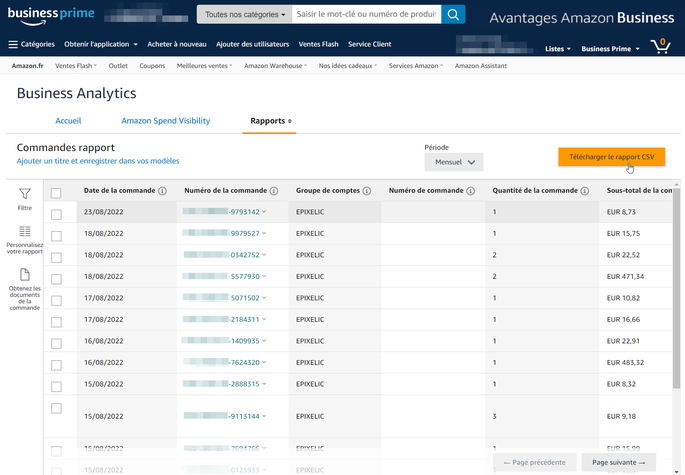This screenshot has width=685, height=475.
Task: Open the shopping cart icon
Action: click(x=661, y=46)
